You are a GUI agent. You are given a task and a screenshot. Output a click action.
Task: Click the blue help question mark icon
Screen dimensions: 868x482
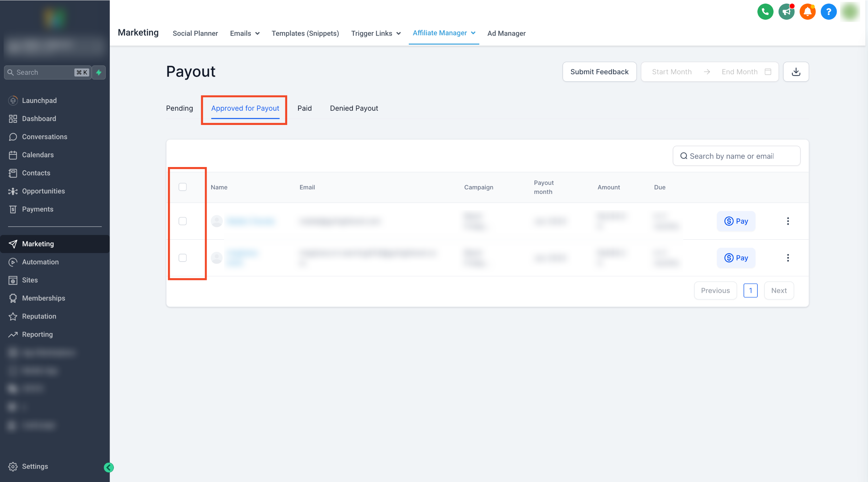(x=829, y=12)
